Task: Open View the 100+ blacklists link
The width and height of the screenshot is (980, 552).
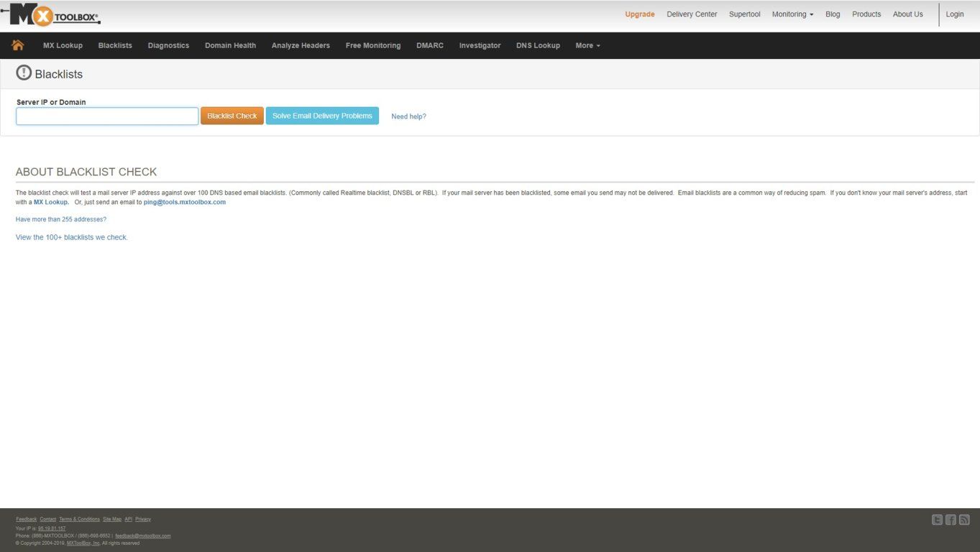Action: click(72, 237)
